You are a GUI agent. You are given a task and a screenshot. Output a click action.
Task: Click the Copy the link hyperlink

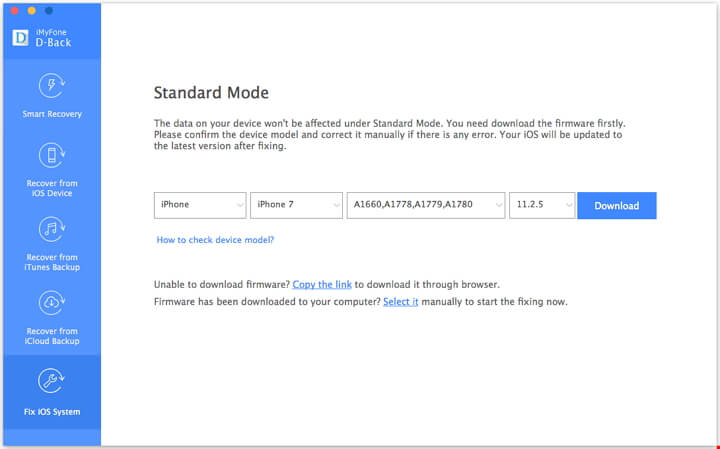tap(322, 285)
